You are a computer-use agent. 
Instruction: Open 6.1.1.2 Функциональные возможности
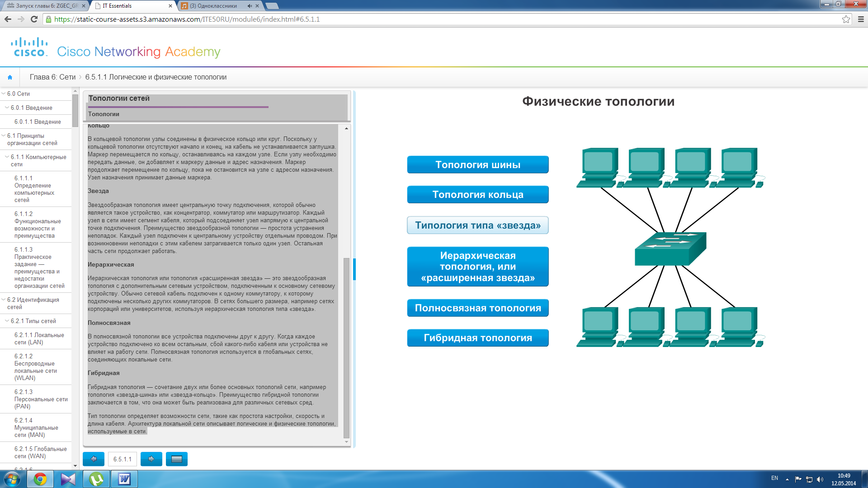click(x=38, y=225)
